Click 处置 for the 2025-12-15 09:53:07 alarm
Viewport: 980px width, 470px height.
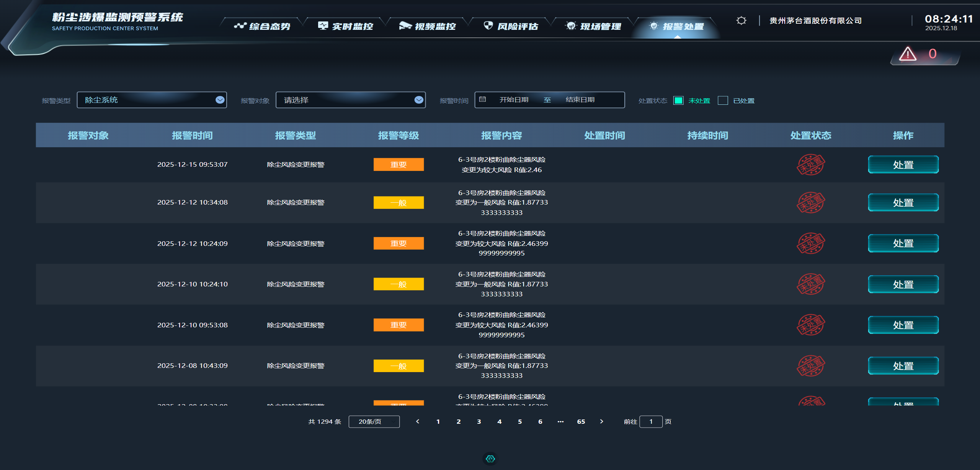pyautogui.click(x=903, y=165)
